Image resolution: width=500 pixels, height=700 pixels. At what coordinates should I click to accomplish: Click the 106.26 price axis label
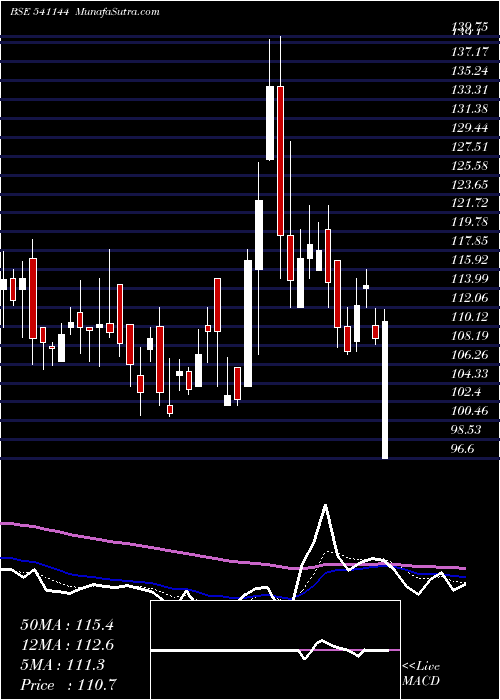click(x=471, y=355)
